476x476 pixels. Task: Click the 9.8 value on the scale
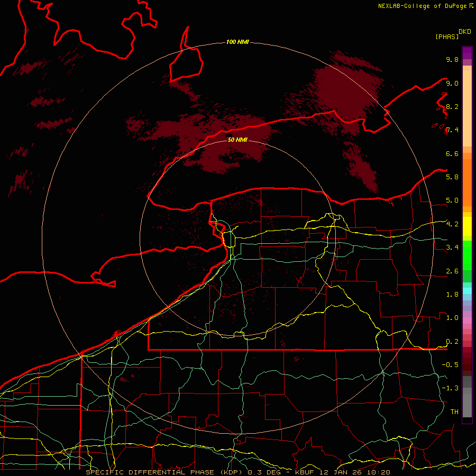452,59
